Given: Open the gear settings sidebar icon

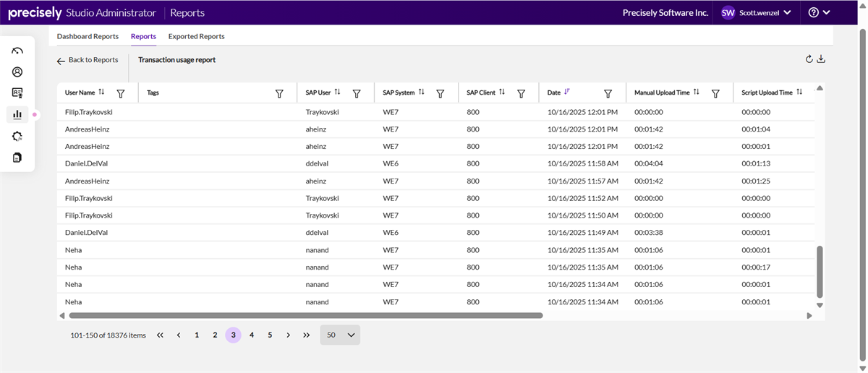Looking at the screenshot, I should 17,136.
